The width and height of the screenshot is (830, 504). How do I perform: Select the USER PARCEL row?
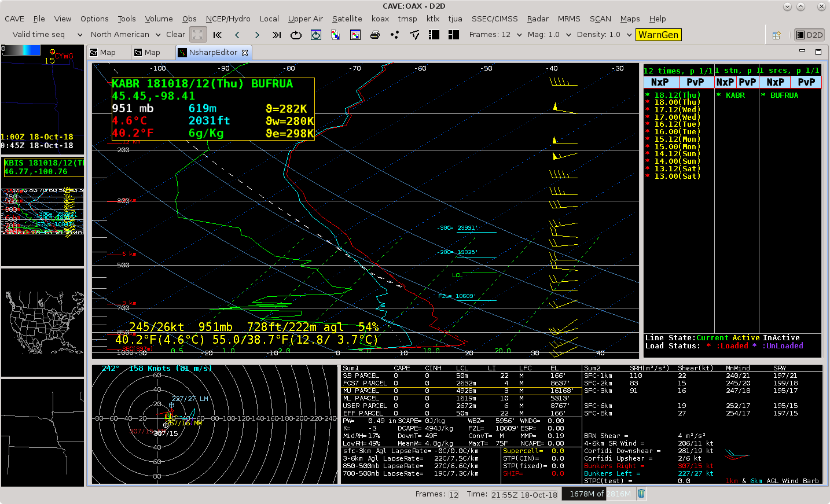tap(461, 406)
